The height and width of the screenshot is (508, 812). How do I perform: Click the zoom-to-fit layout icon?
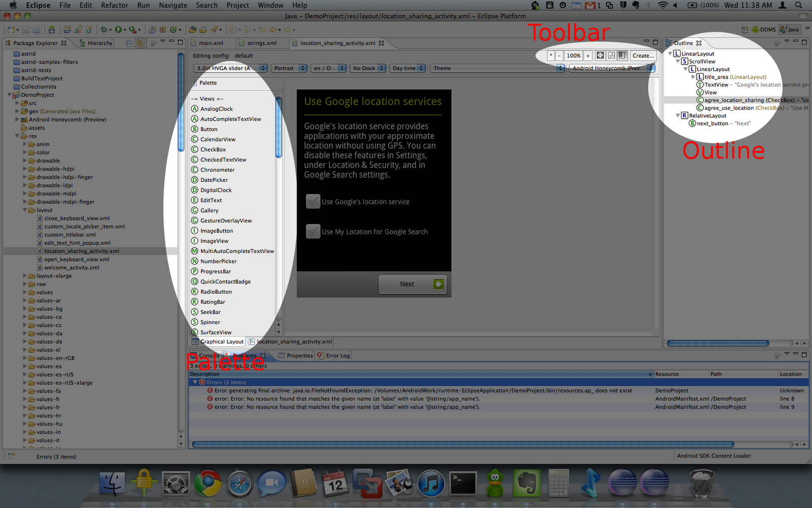pos(600,56)
